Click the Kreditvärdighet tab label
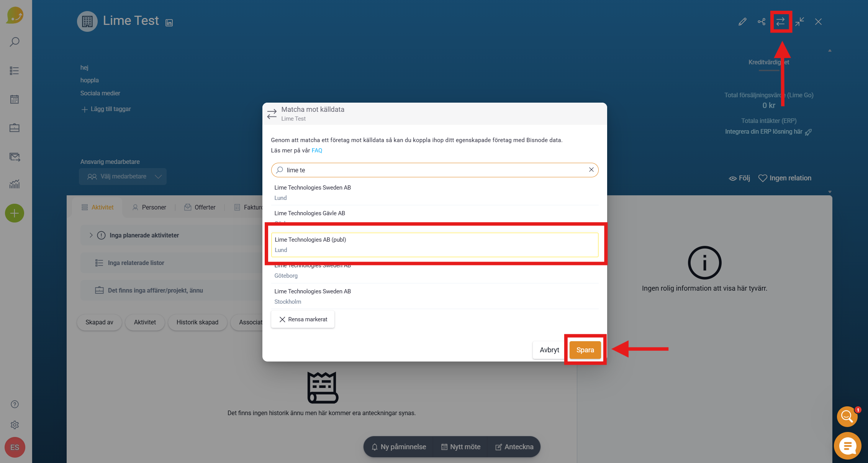Viewport: 868px width, 463px height. pyautogui.click(x=769, y=62)
